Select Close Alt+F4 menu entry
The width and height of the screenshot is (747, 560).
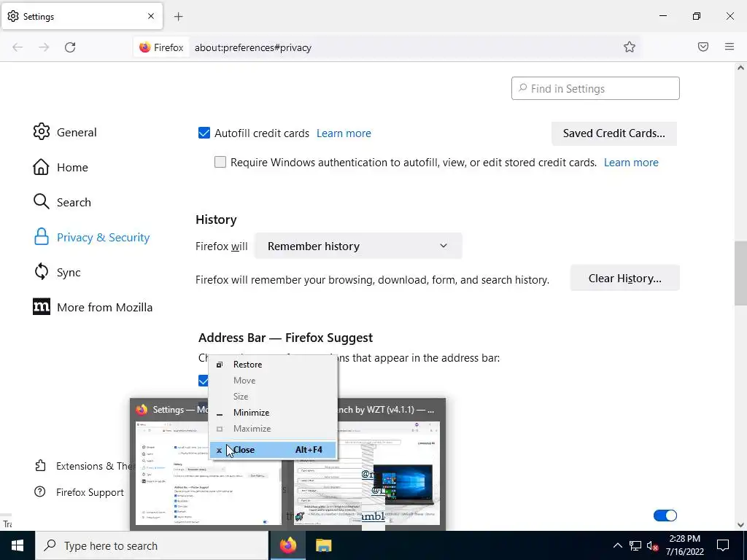273,449
